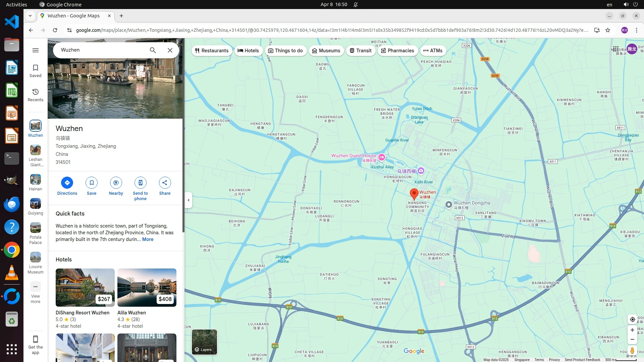Screen dimensions: 644x362
Task: Click the Directions icon
Action: point(67,183)
